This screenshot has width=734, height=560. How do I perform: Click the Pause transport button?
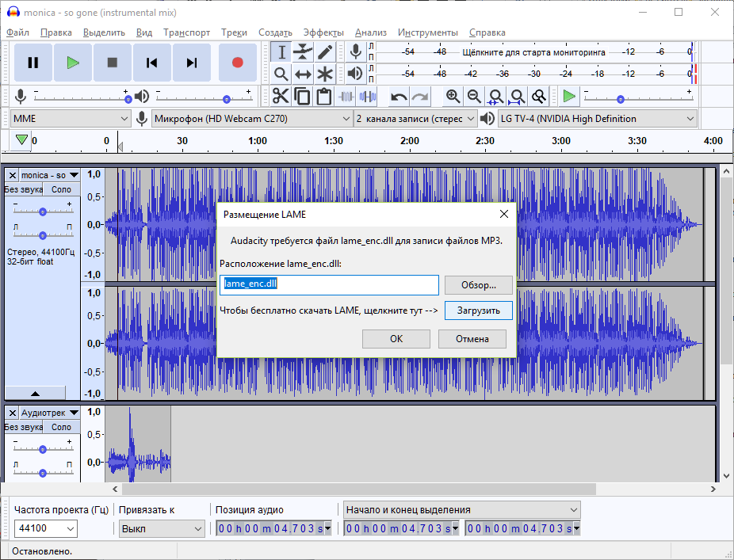point(33,63)
